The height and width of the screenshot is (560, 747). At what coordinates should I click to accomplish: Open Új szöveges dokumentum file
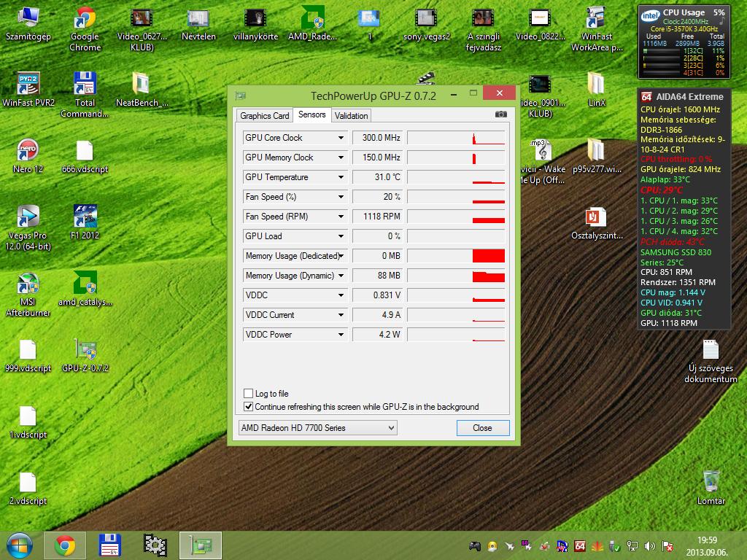(x=711, y=361)
